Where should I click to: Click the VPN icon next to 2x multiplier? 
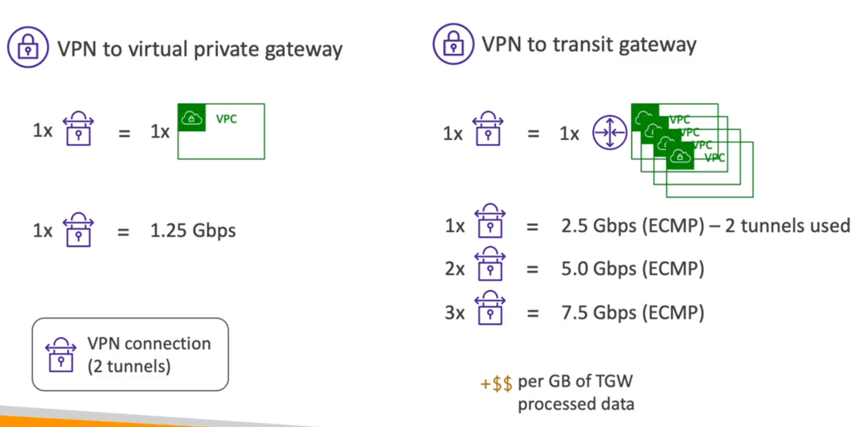click(x=489, y=269)
